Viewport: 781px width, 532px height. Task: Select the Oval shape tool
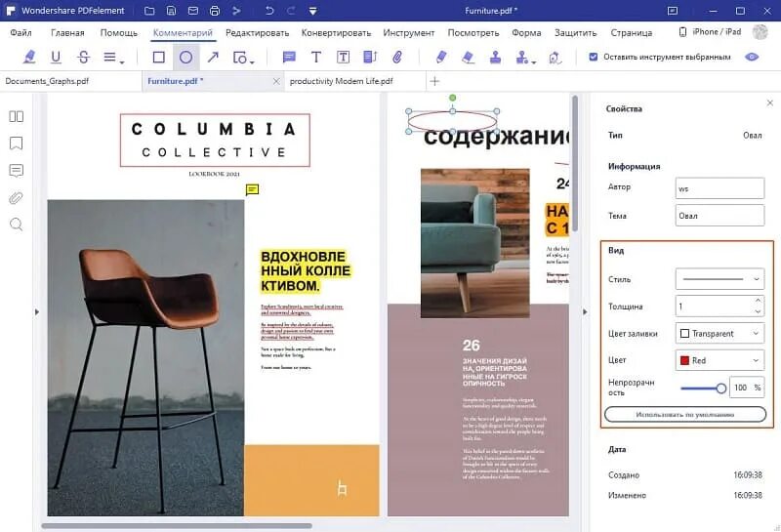coord(185,58)
